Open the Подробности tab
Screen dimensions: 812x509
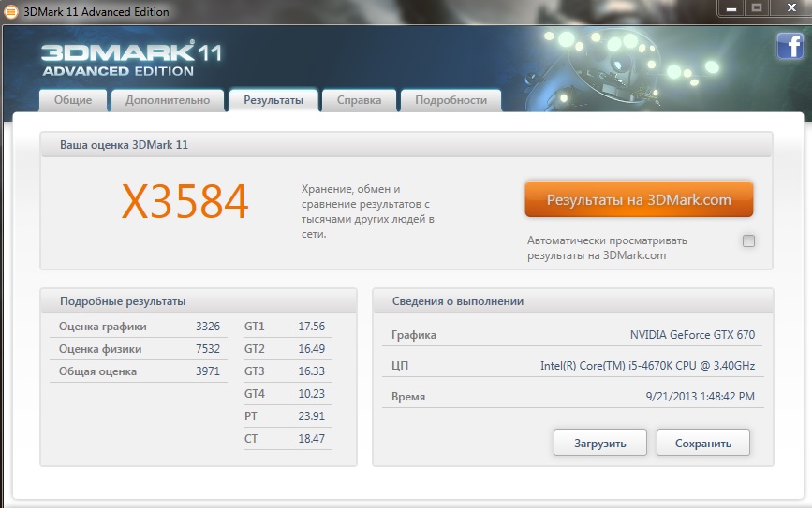(451, 100)
